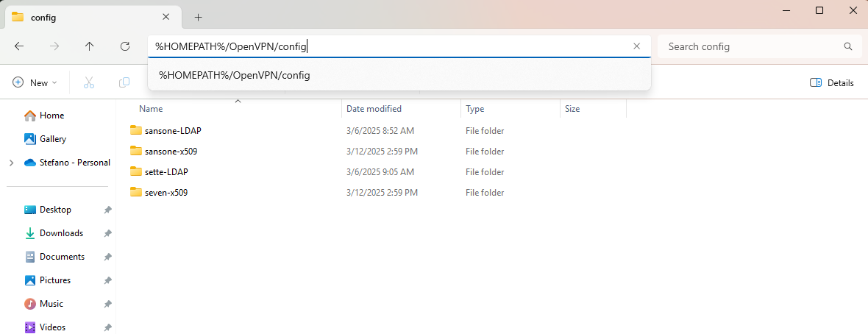Screen dimensions: 868x334
Task: Click the search magnifier icon
Action: point(847,46)
